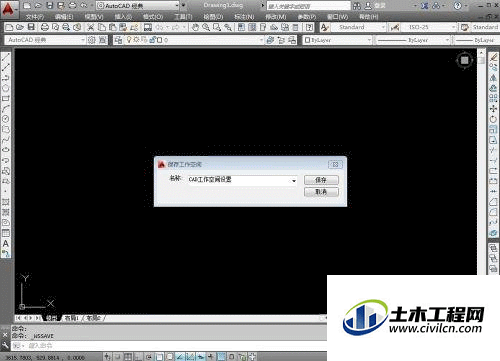Viewport: 500px width, 361px height.
Task: Click Save in the quick access toolbar
Action: tap(50, 6)
